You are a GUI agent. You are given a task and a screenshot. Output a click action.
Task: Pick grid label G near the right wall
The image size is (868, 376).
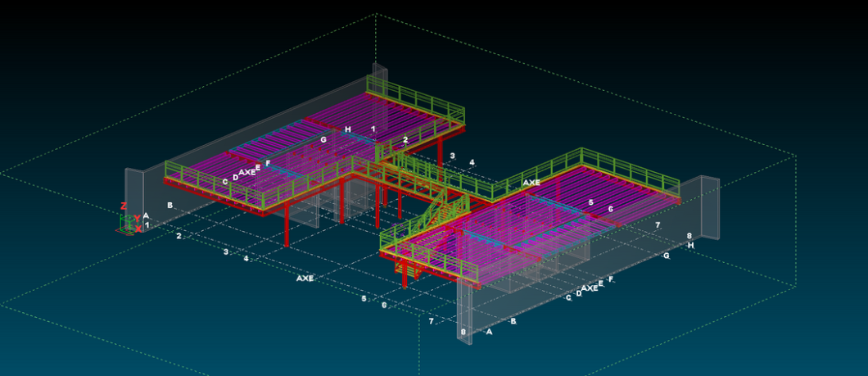pyautogui.click(x=666, y=256)
